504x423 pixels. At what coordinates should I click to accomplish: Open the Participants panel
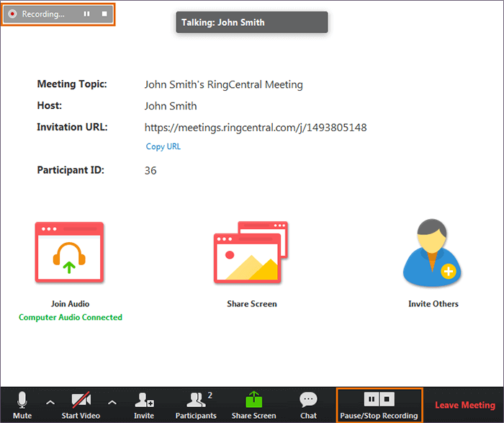196,402
